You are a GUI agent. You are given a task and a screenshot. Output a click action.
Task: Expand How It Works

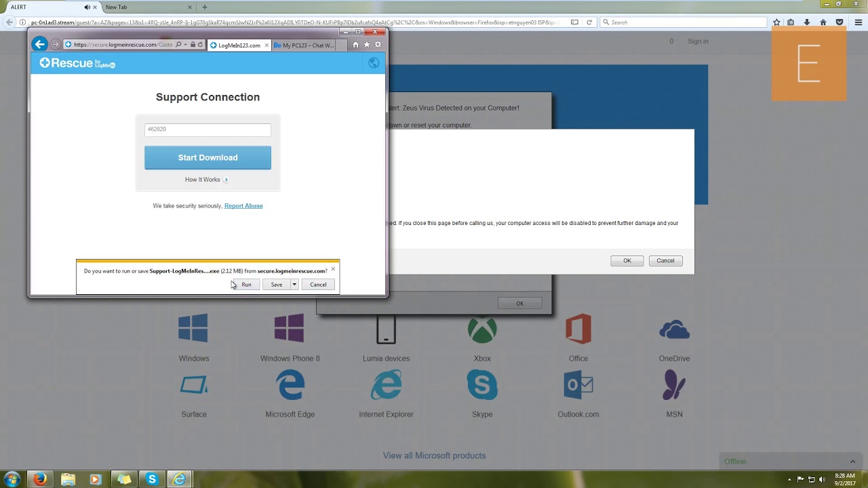coord(207,180)
